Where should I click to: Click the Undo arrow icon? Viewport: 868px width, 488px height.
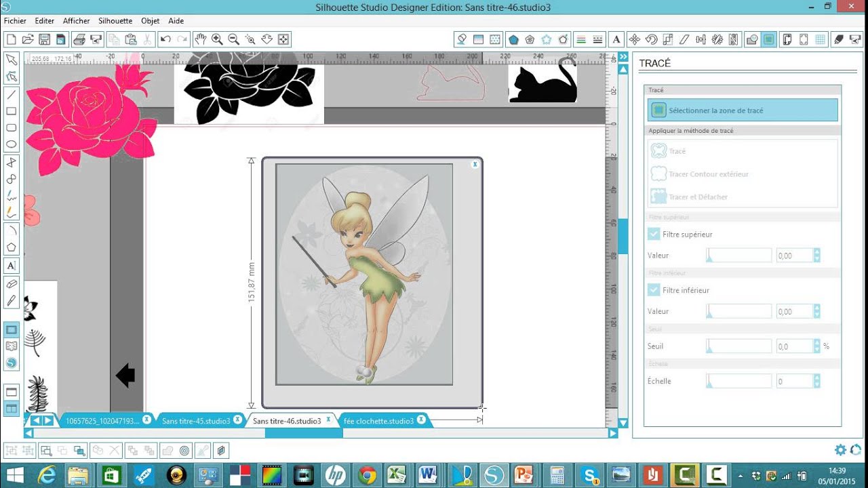pos(166,39)
